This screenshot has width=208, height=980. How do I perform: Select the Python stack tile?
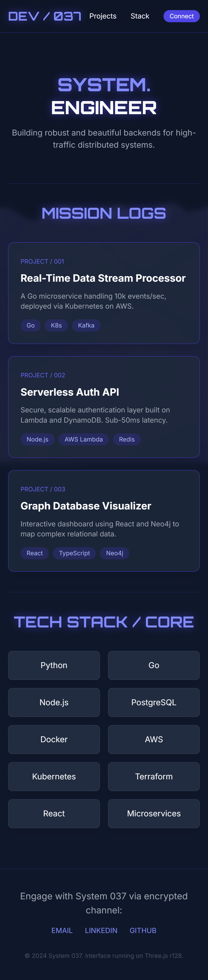54,665
